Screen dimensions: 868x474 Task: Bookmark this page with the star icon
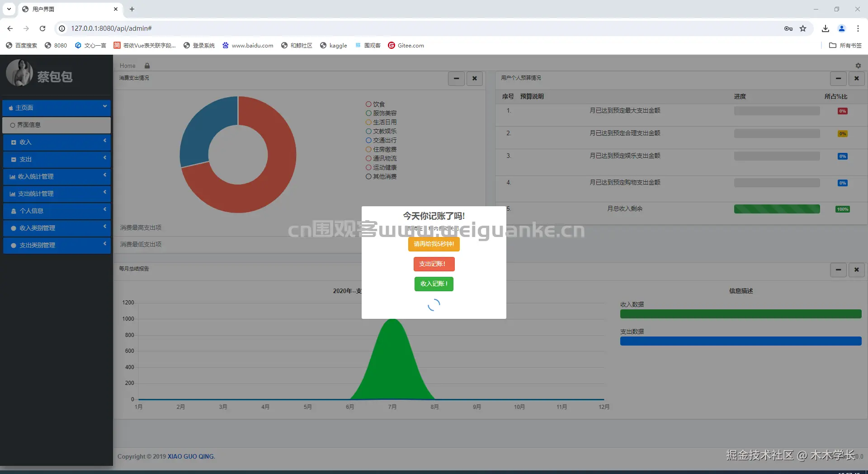click(x=803, y=28)
